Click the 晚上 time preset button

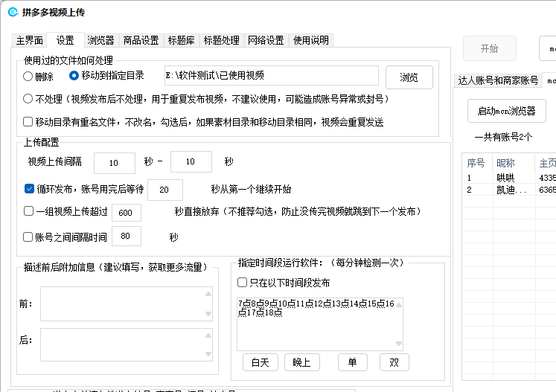[301, 362]
